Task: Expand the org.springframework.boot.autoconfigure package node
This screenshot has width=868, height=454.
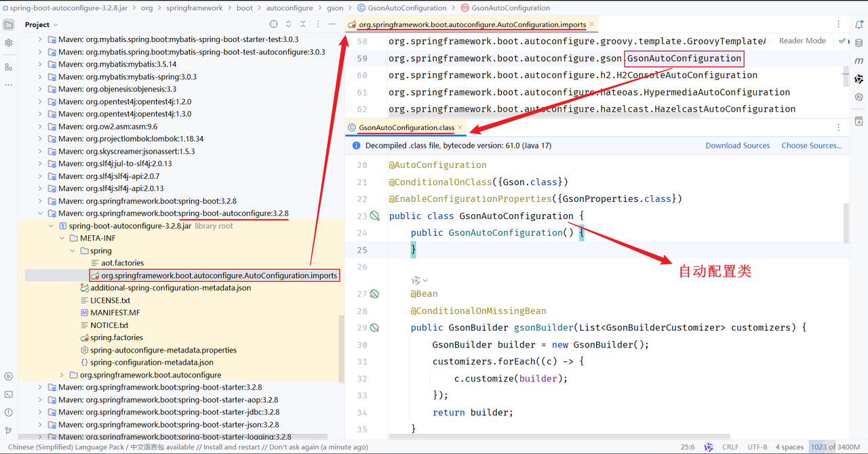Action: tap(62, 375)
